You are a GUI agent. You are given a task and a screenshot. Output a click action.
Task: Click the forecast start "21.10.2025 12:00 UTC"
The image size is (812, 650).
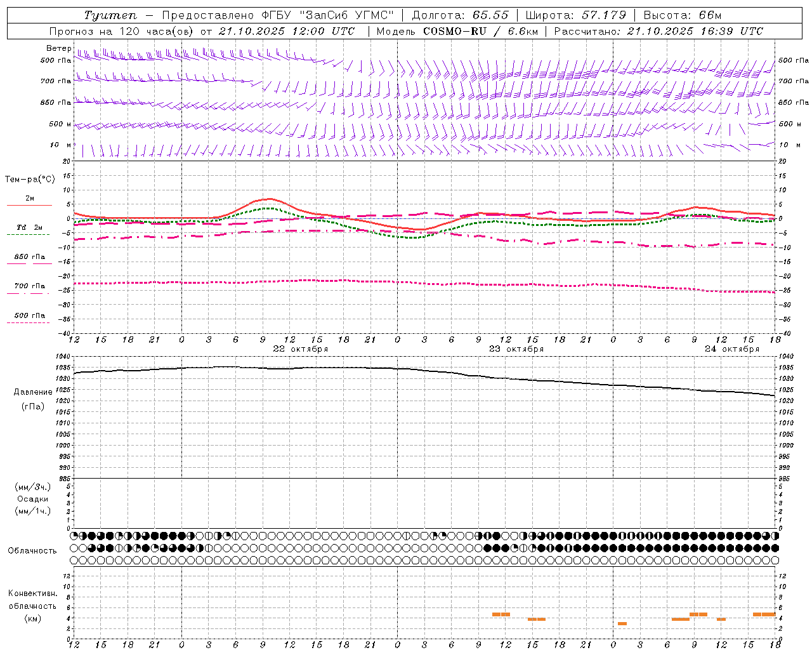point(287,31)
